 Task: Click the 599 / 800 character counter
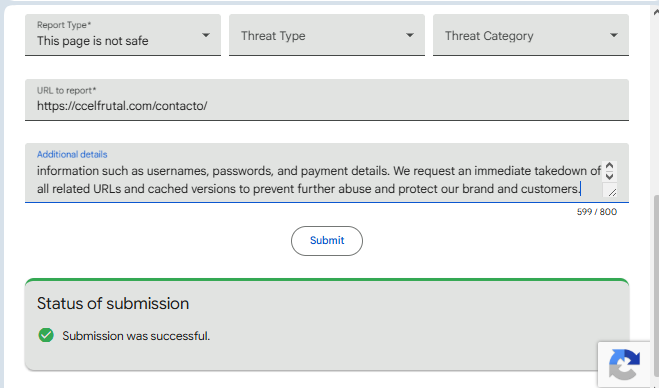tap(596, 212)
